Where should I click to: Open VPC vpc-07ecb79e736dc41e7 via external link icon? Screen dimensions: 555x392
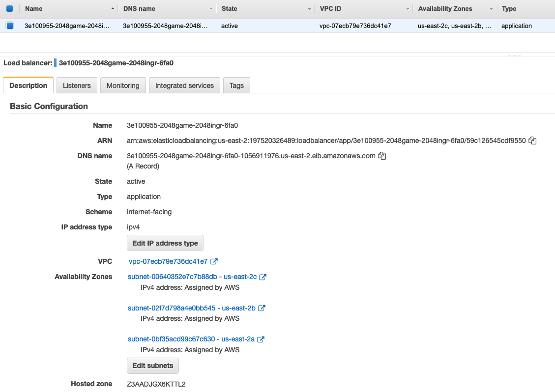point(213,261)
